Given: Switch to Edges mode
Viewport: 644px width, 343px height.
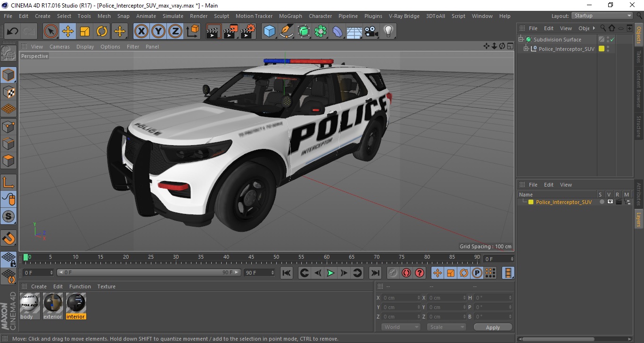Looking at the screenshot, I should click(8, 143).
